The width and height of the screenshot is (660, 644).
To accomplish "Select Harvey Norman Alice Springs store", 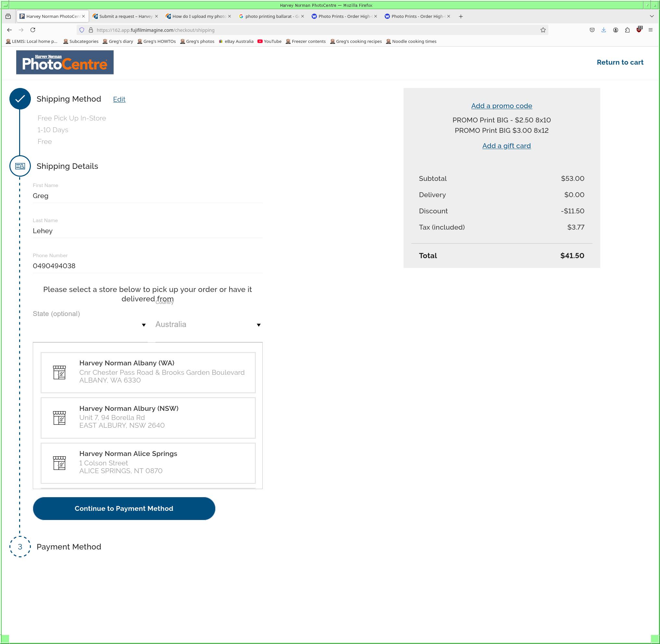I will coord(148,463).
